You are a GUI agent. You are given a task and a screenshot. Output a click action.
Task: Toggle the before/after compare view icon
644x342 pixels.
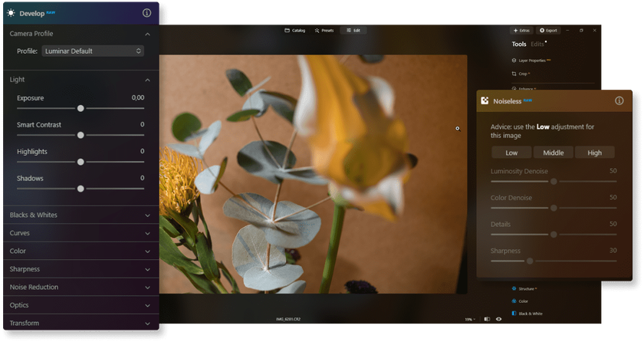pyautogui.click(x=487, y=319)
